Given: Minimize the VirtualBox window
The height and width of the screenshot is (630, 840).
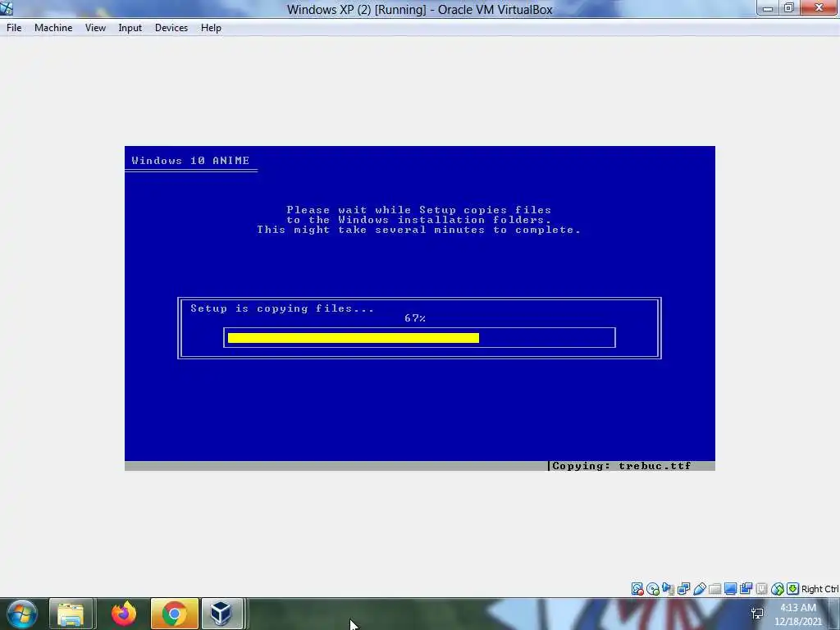Looking at the screenshot, I should coord(768,8).
